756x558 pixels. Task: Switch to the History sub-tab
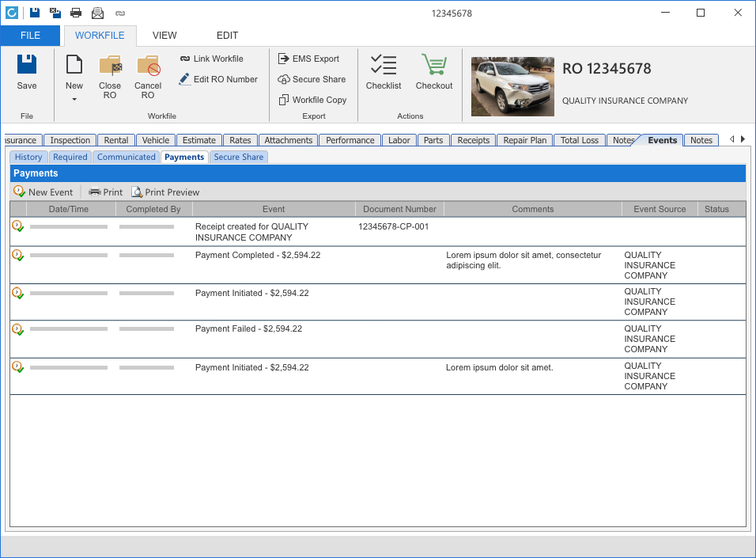[x=28, y=157]
